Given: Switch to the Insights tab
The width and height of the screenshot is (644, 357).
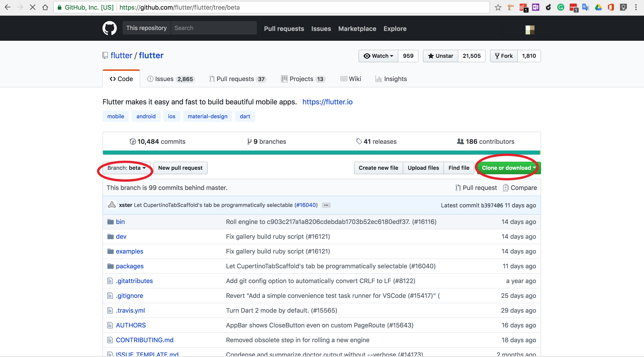Looking at the screenshot, I should [391, 79].
